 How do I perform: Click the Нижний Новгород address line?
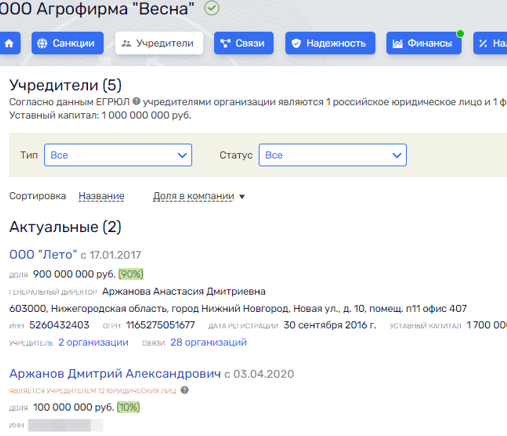(238, 308)
